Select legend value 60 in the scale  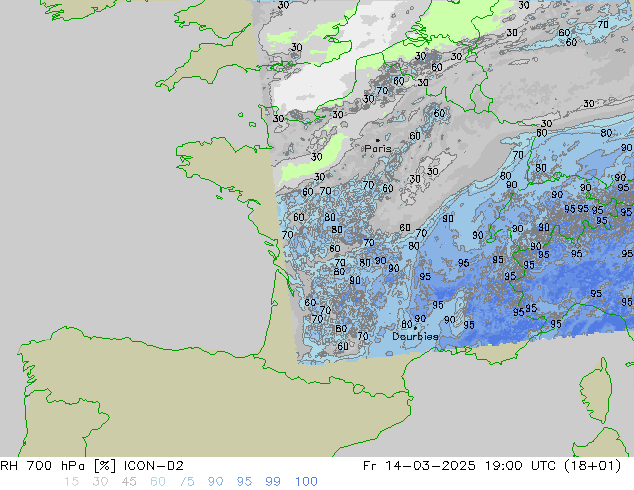(158, 482)
